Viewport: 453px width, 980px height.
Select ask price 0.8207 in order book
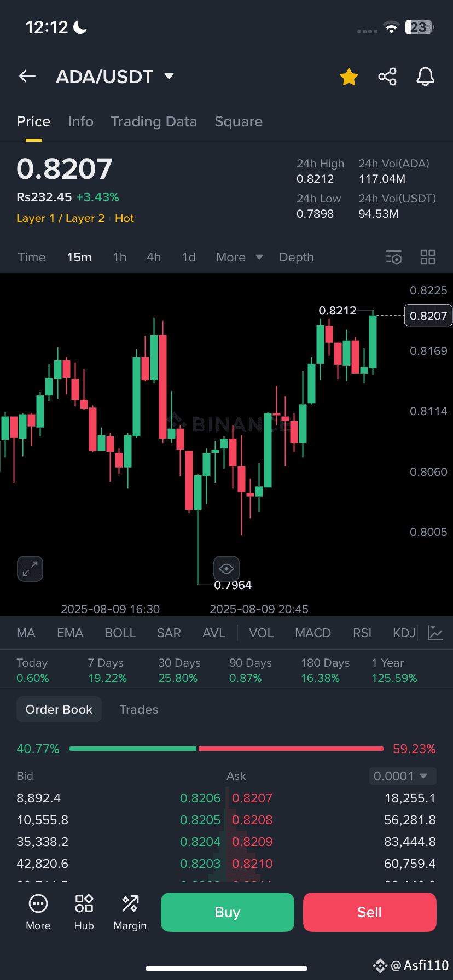[x=252, y=798]
